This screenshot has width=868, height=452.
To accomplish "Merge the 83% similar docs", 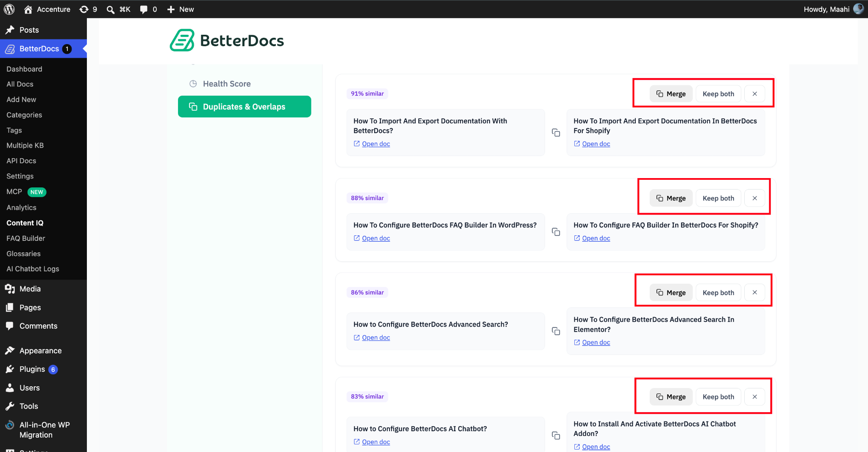I will point(671,396).
